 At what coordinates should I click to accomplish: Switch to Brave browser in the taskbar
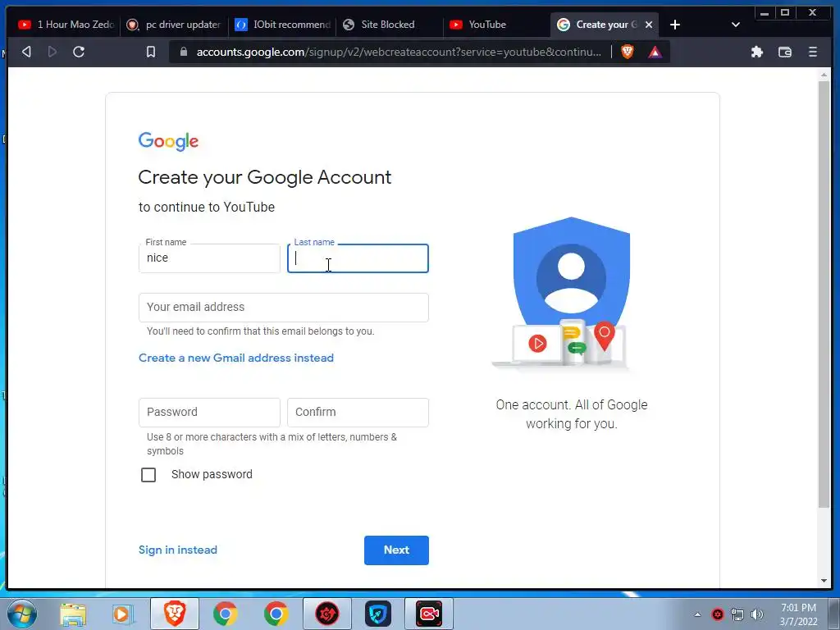[x=175, y=614]
